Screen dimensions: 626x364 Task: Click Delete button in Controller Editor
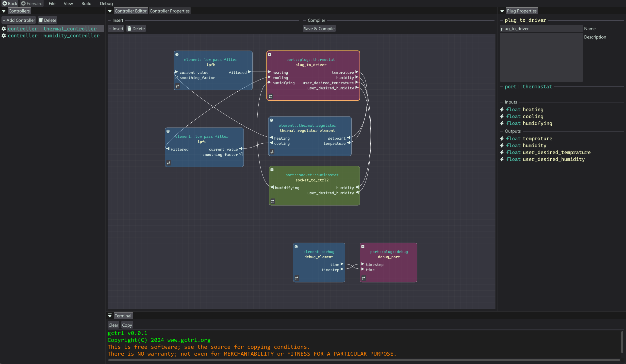[136, 29]
